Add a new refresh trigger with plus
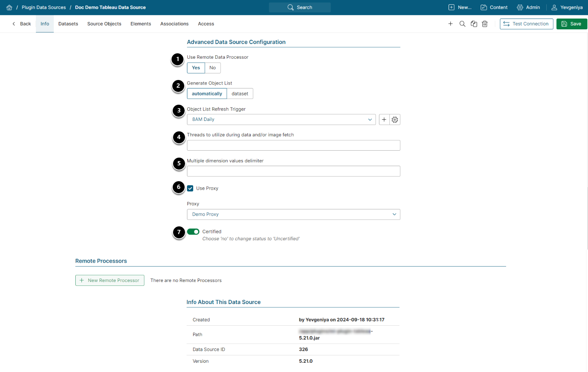This screenshot has width=588, height=372. [x=384, y=120]
